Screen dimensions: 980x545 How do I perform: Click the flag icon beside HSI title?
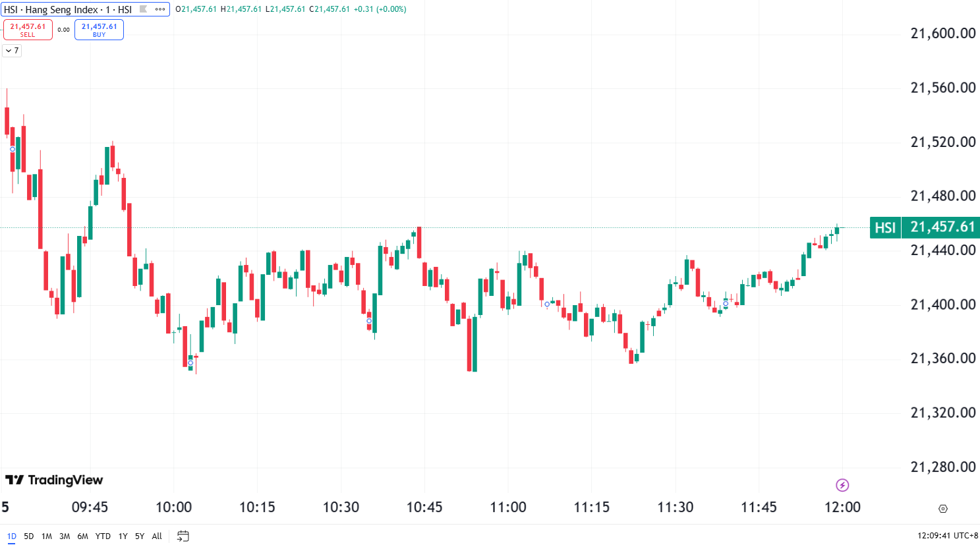(143, 9)
